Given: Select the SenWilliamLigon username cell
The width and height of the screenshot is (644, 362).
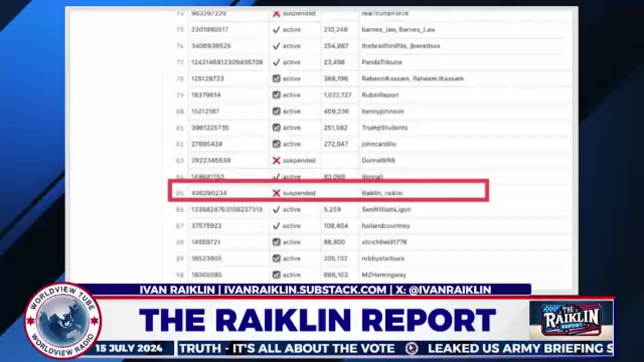Looking at the screenshot, I should (386, 209).
